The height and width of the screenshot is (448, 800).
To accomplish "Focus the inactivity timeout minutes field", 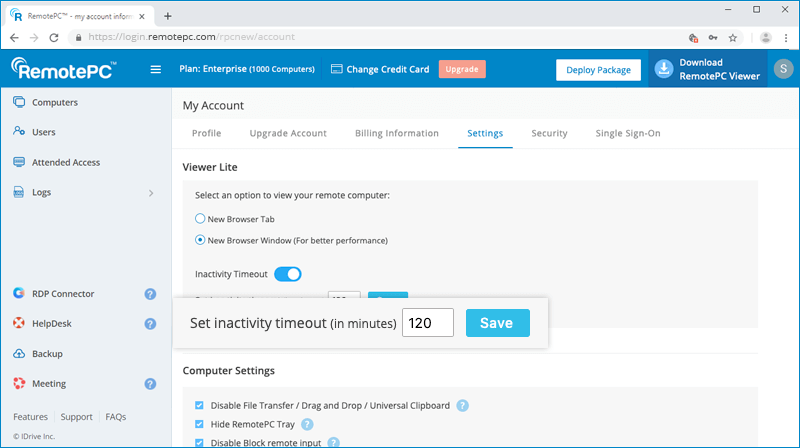I will coord(428,322).
